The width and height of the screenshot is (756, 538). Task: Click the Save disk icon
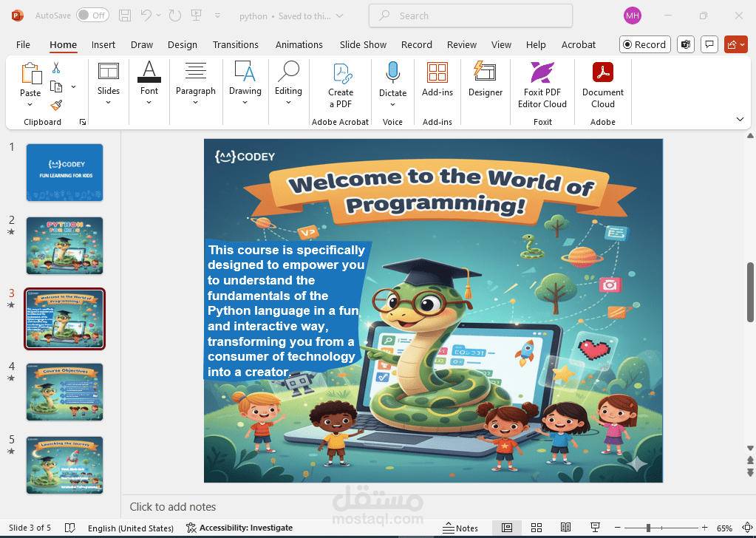coord(125,16)
